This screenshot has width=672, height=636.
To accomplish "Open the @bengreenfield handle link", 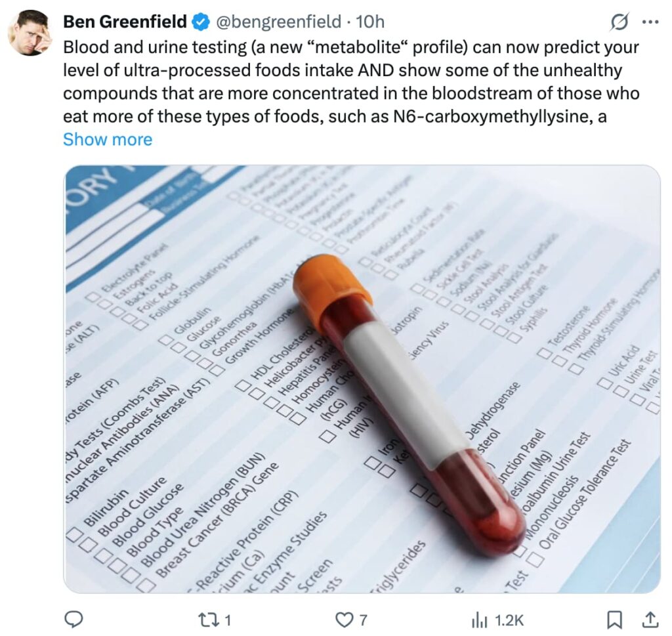I will point(278,22).
